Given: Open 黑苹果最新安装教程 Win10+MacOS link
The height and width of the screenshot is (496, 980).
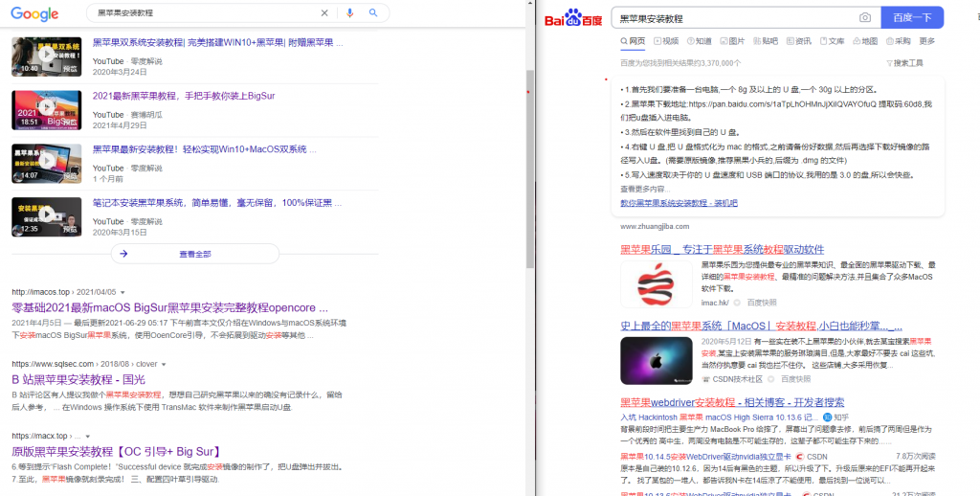Looking at the screenshot, I should point(205,149).
